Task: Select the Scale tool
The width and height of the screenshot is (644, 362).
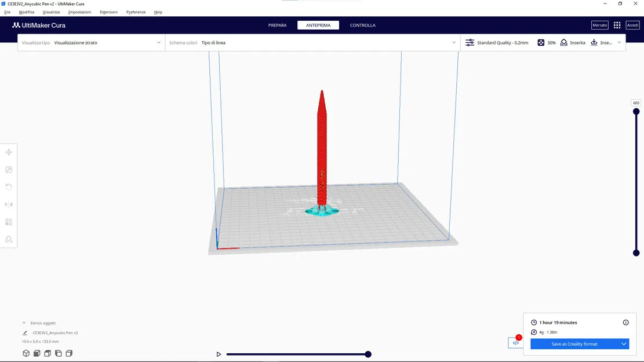Action: 9,169
